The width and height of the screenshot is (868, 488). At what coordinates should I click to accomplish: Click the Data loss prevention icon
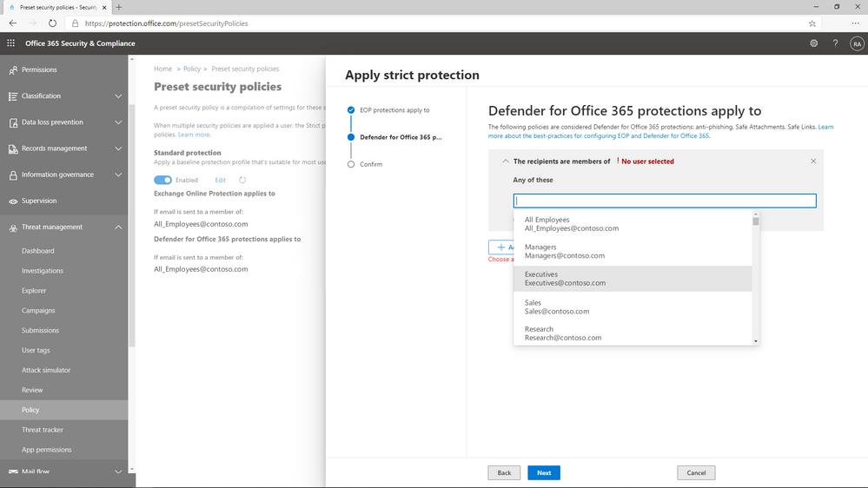point(13,122)
